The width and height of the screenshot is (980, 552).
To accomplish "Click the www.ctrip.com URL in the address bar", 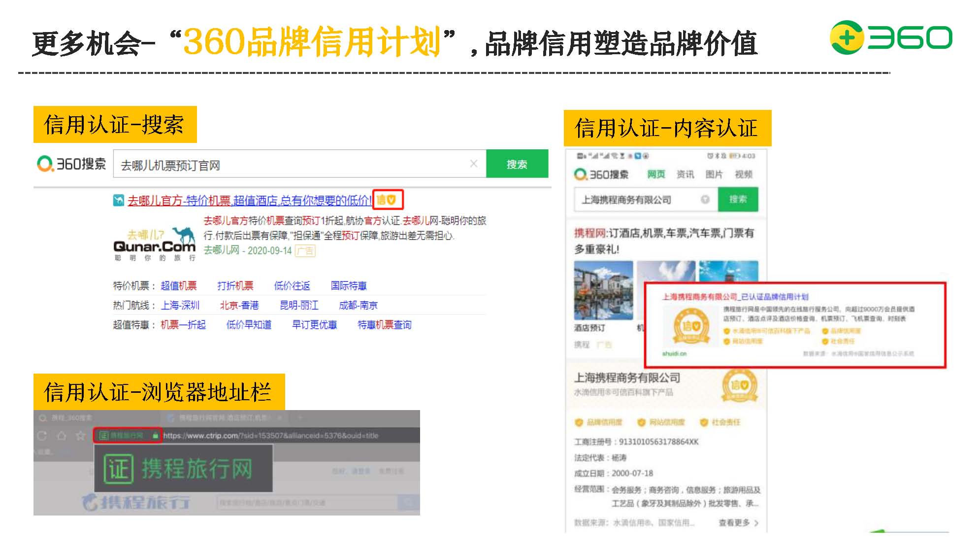I will click(271, 436).
